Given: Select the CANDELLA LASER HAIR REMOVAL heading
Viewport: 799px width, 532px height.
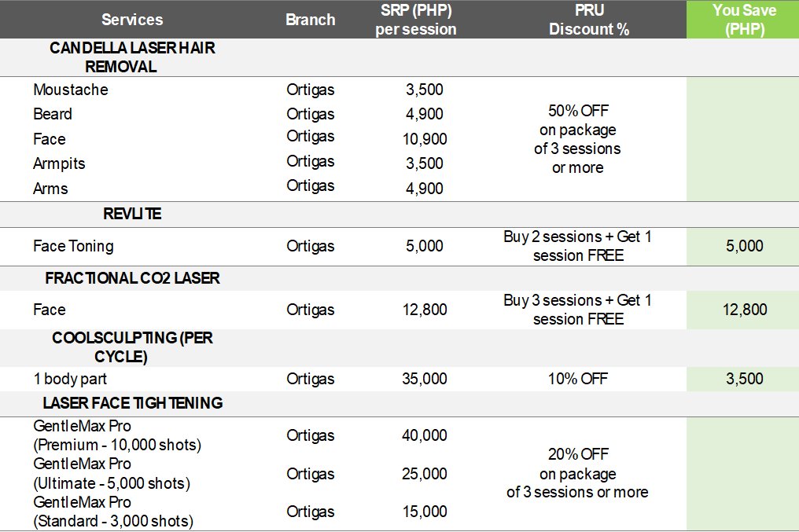Looking at the screenshot, I should [132, 57].
